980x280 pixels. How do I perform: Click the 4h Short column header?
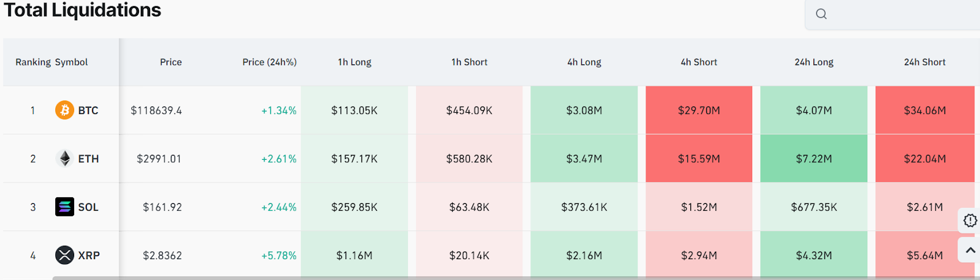coord(699,62)
